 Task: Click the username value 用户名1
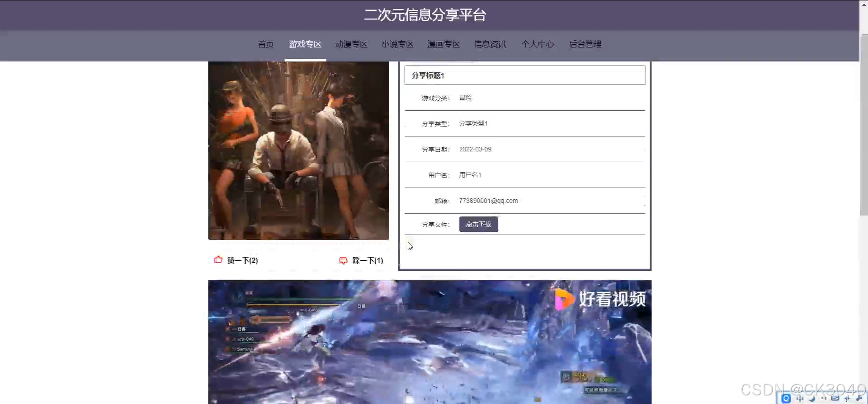tap(470, 175)
